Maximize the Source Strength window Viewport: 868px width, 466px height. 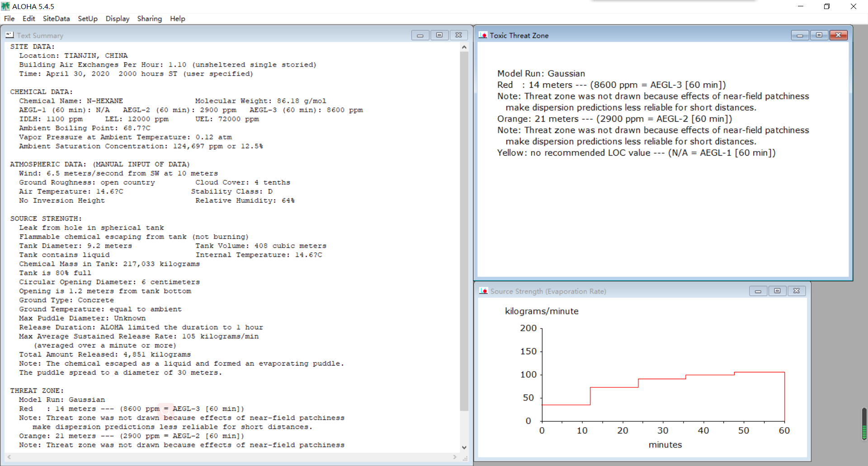pos(777,291)
